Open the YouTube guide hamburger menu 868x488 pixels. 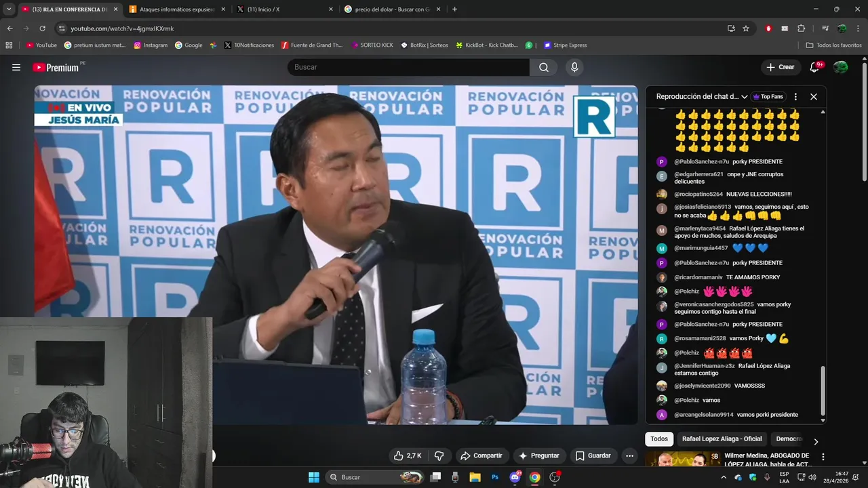[16, 67]
